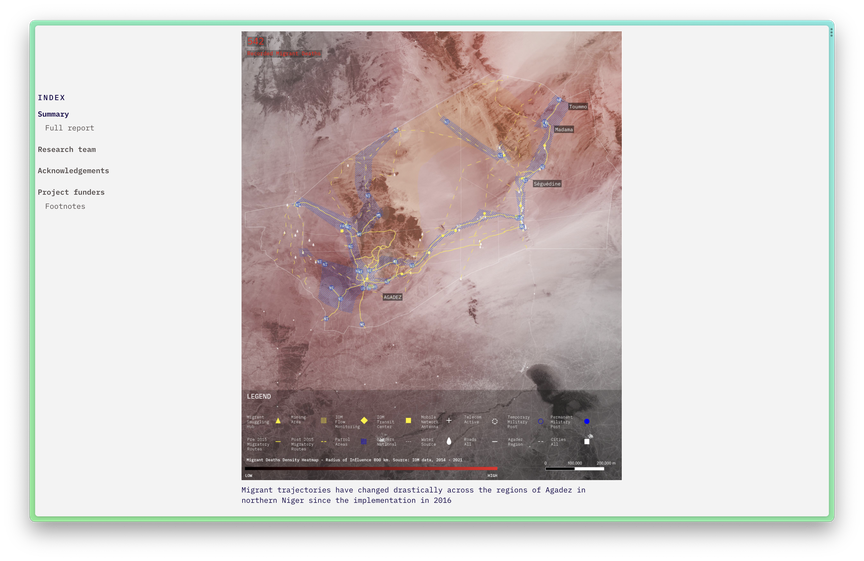Screen dimensions: 864x561
Task: Click the Permanent Military Post blue dot icon
Action: [587, 422]
